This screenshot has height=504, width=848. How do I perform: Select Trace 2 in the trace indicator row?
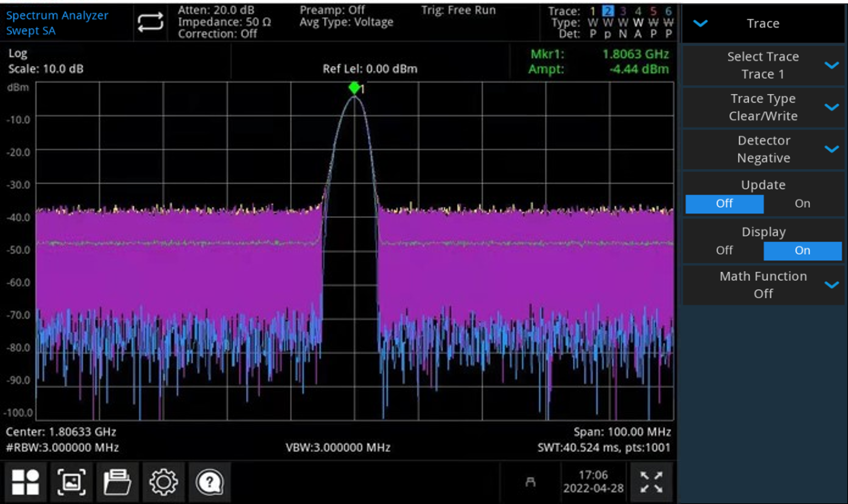(609, 11)
